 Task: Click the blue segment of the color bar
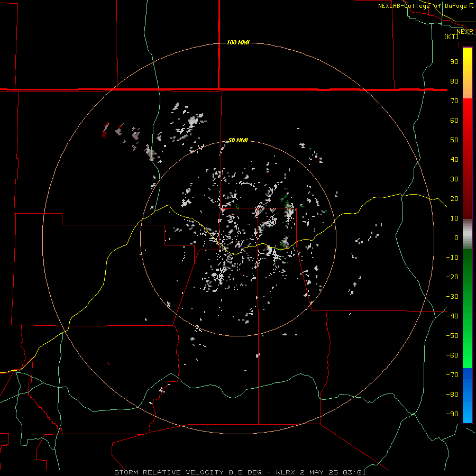coord(467,395)
